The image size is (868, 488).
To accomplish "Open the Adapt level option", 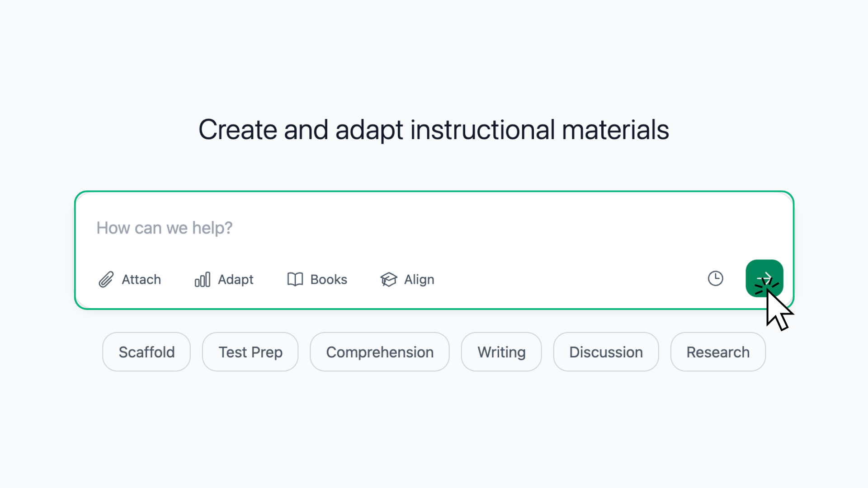I will pyautogui.click(x=236, y=280).
